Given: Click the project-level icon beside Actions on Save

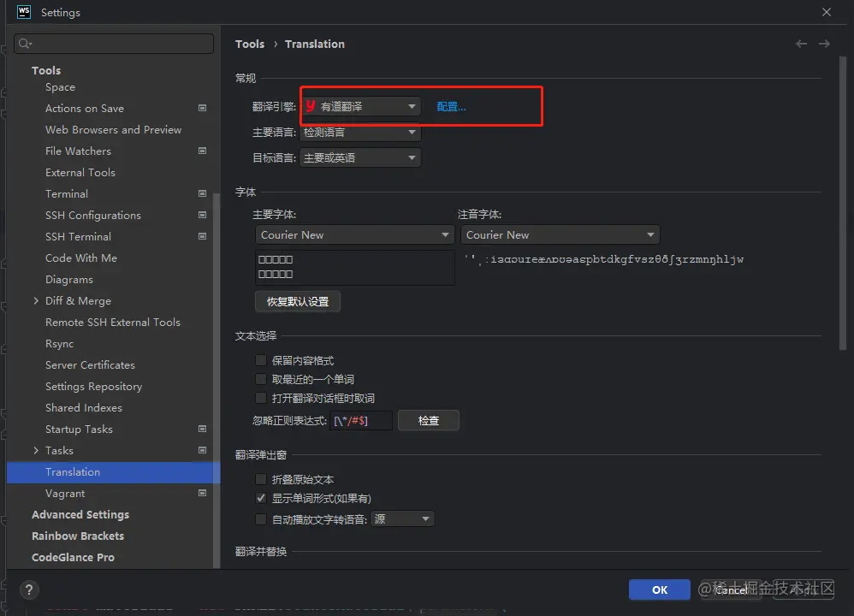Looking at the screenshot, I should point(202,108).
